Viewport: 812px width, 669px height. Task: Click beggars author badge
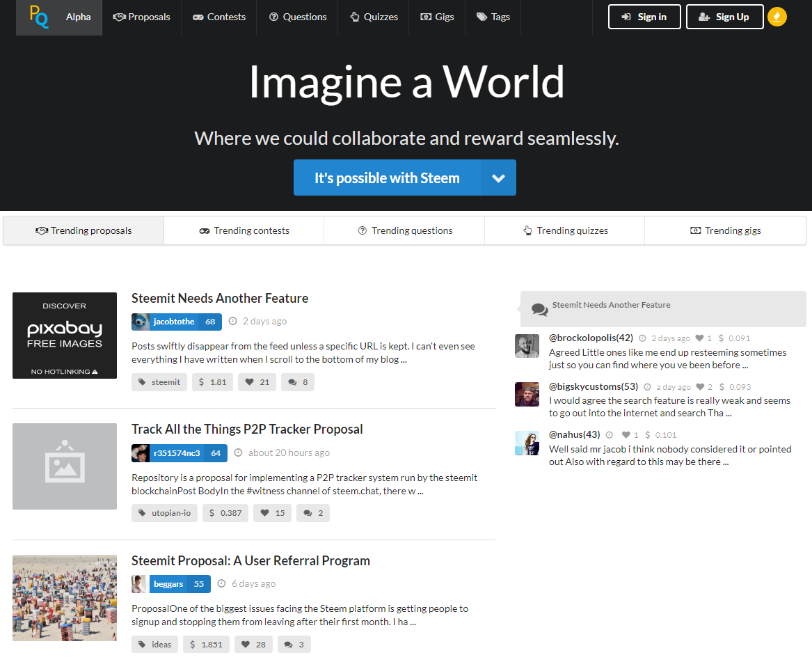pyautogui.click(x=171, y=584)
